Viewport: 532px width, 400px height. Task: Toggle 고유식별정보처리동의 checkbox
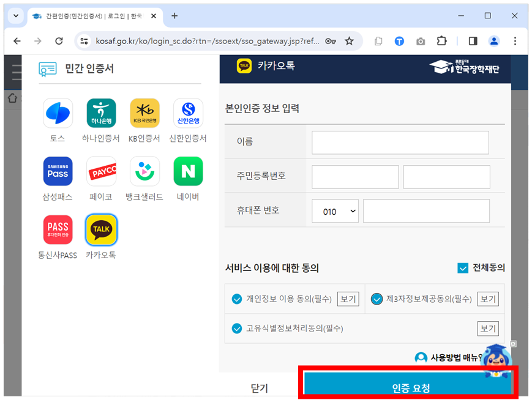pos(237,328)
